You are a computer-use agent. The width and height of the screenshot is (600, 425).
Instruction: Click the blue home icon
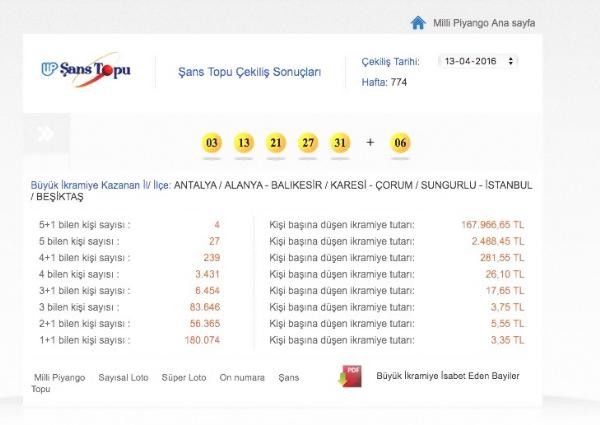418,23
